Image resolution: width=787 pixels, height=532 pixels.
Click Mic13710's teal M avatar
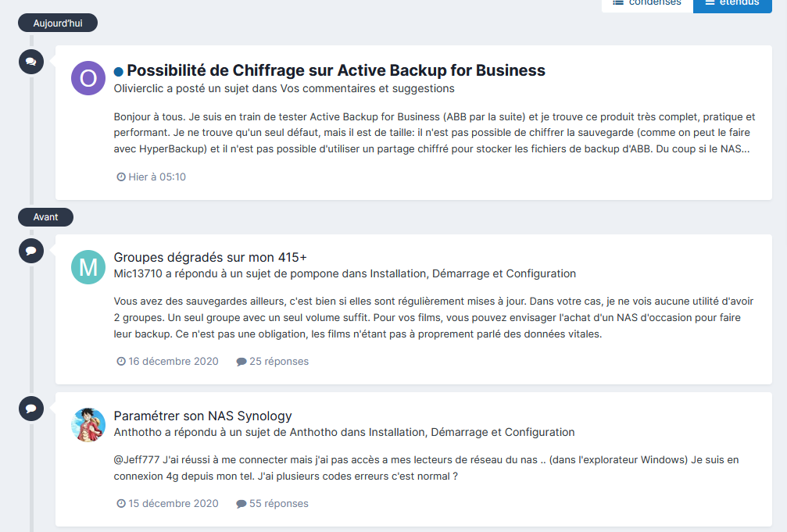pos(88,267)
